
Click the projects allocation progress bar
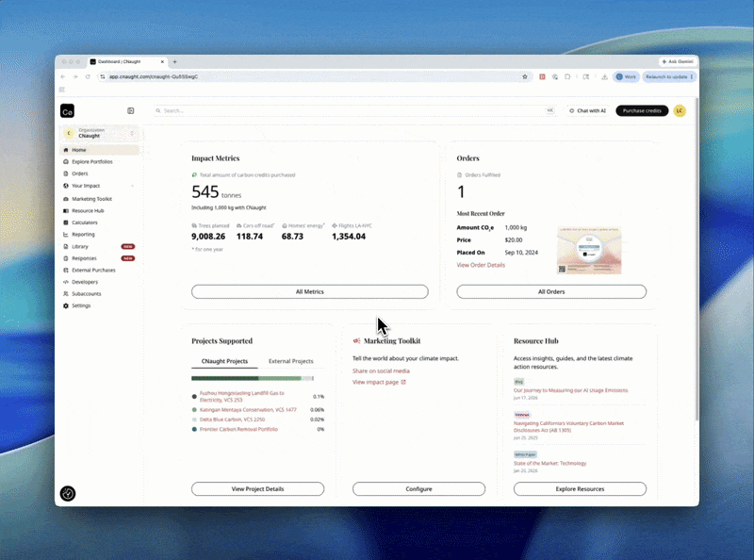[253, 378]
